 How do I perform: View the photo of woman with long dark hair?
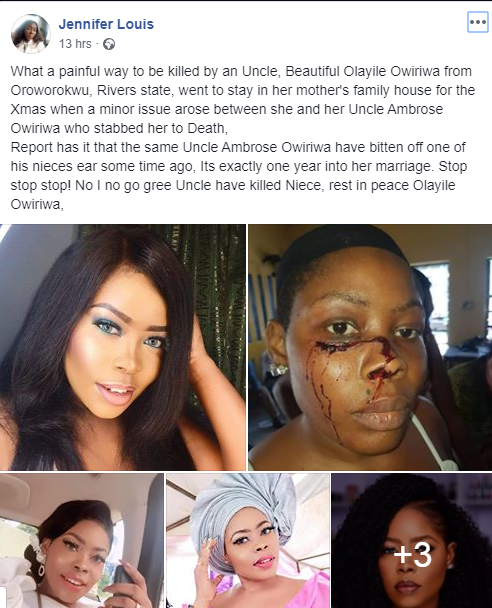tap(123, 347)
